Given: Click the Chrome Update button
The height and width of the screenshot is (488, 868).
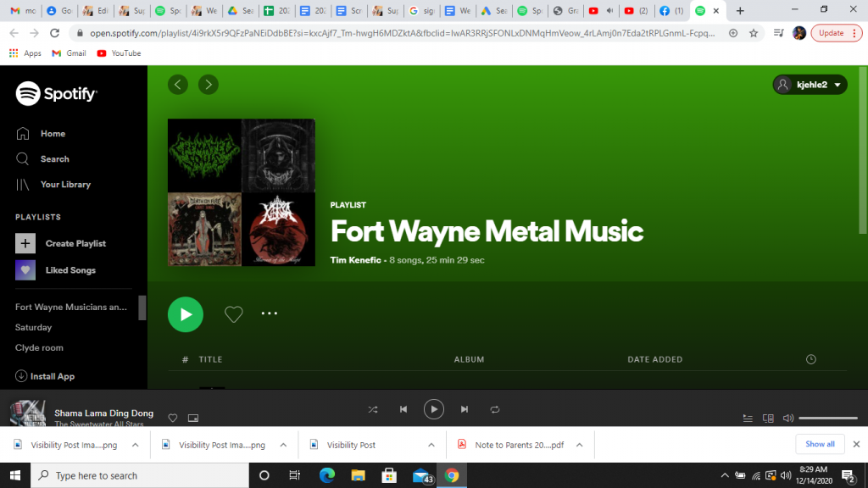Looking at the screenshot, I should pos(837,33).
